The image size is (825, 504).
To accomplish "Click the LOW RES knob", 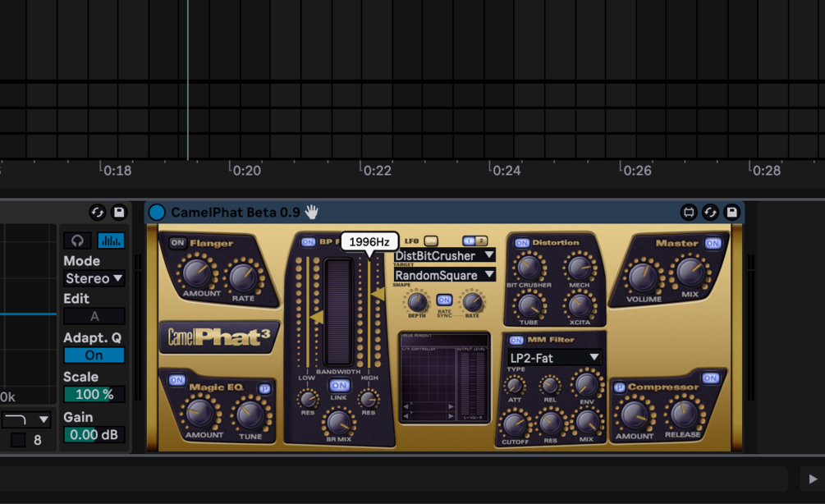I will click(x=309, y=399).
